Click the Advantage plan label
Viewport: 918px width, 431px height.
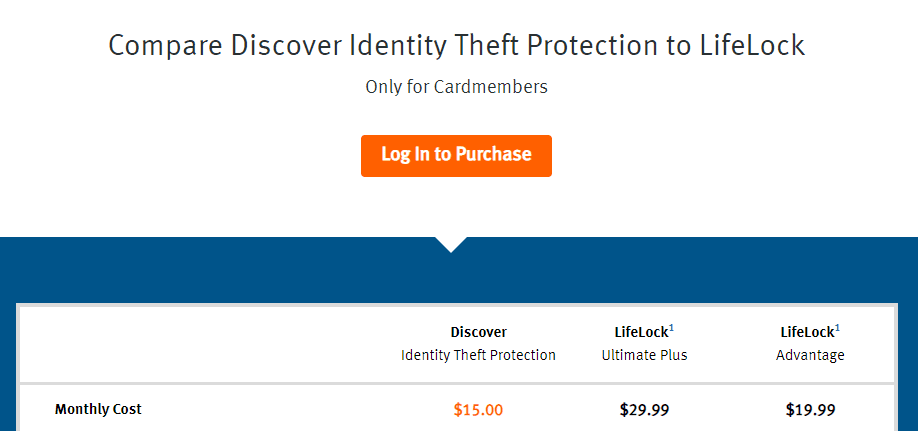coord(810,355)
